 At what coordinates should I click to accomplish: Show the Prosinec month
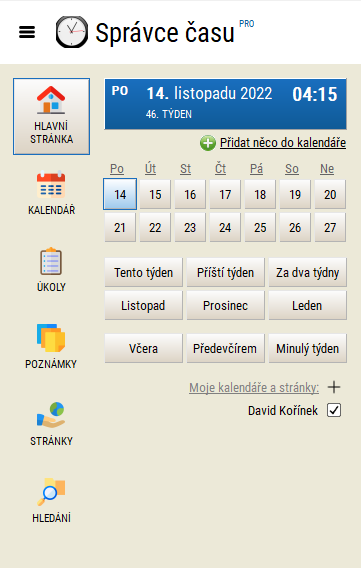(225, 305)
